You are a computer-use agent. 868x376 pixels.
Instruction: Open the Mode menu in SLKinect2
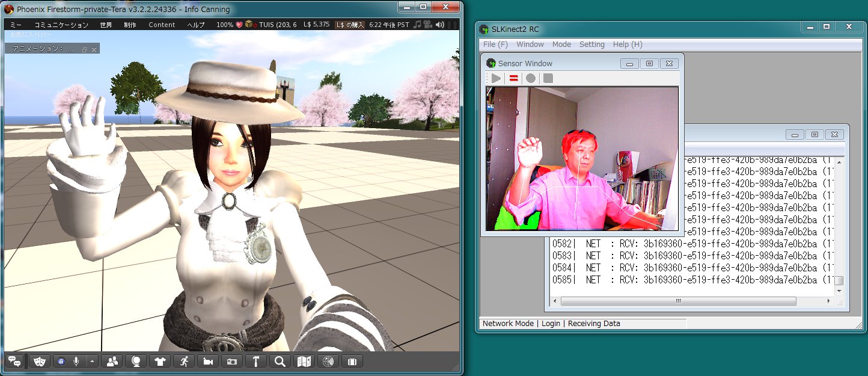point(561,44)
